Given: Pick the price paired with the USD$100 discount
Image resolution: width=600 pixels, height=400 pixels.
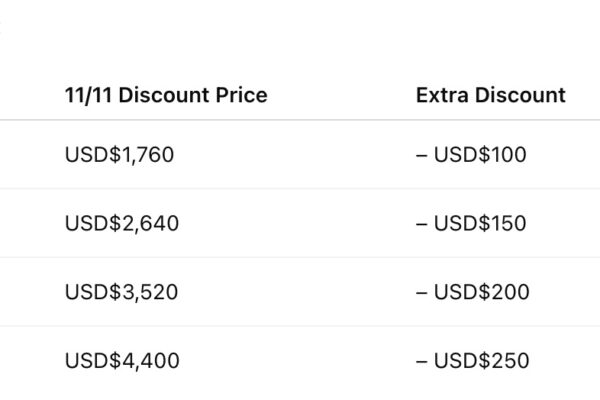Looking at the screenshot, I should pyautogui.click(x=119, y=155).
